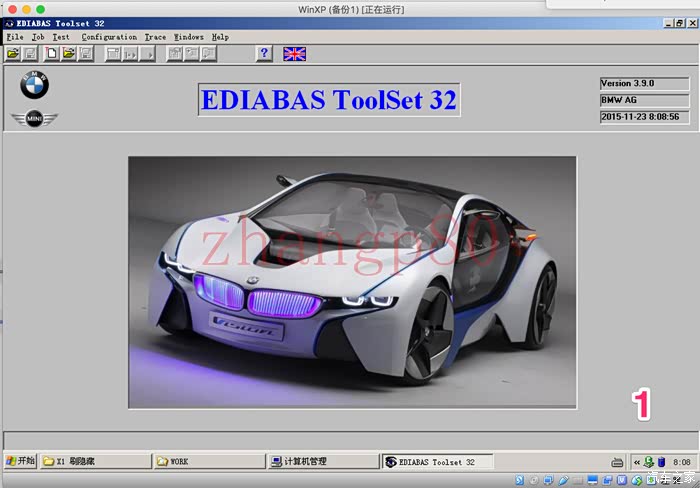Open the File menu

(x=14, y=37)
